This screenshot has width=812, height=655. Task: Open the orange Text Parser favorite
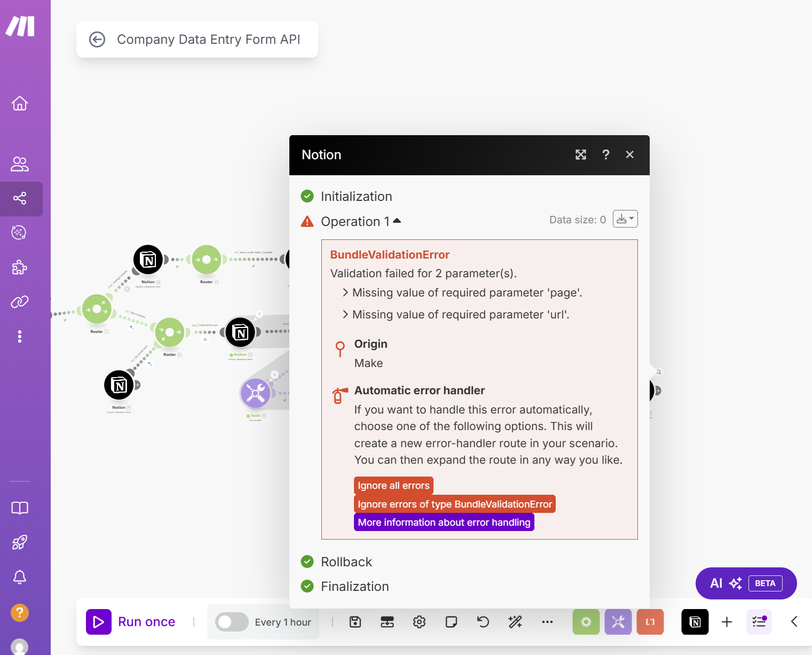pos(650,622)
